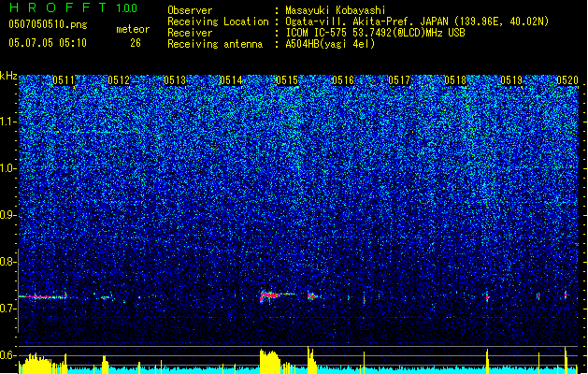Click the meteor count value 26
This screenshot has width=588, height=374.
point(136,43)
